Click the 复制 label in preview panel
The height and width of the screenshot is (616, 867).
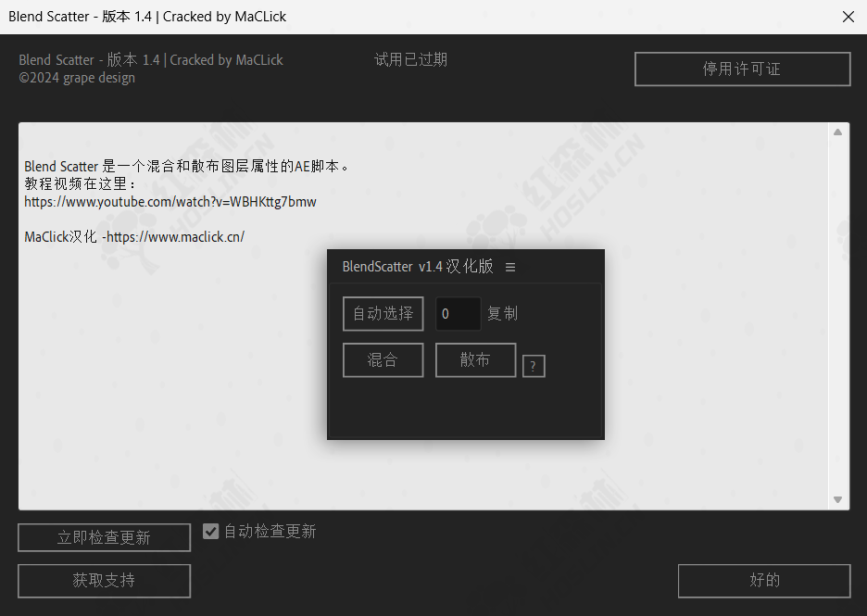tap(502, 314)
